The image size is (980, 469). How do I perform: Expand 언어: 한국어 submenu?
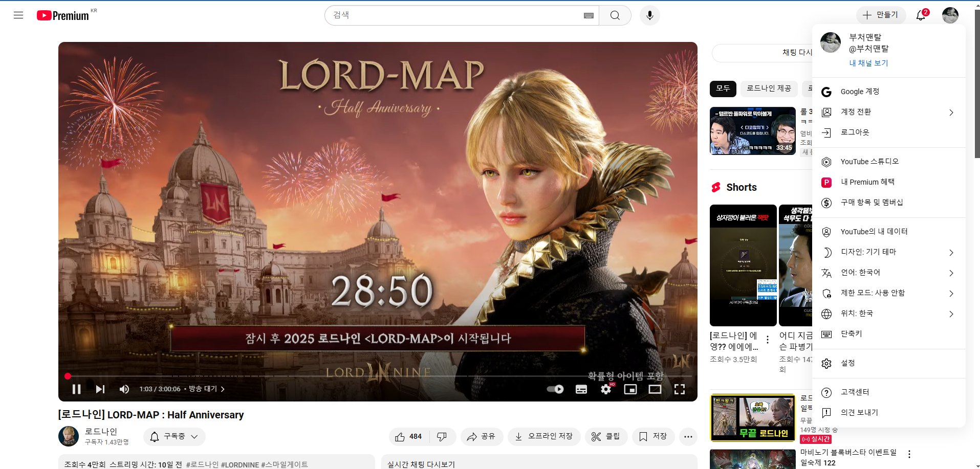tap(889, 273)
